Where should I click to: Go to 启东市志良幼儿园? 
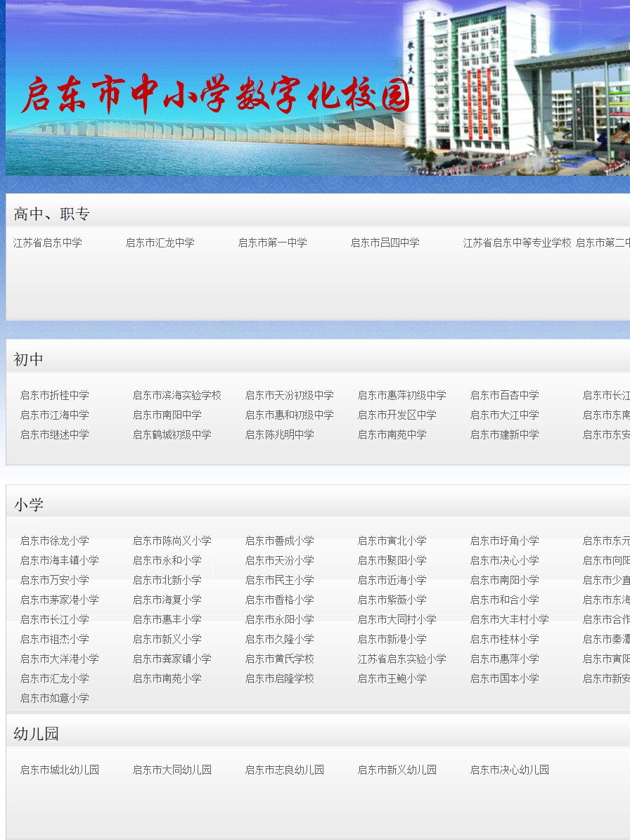(x=285, y=770)
